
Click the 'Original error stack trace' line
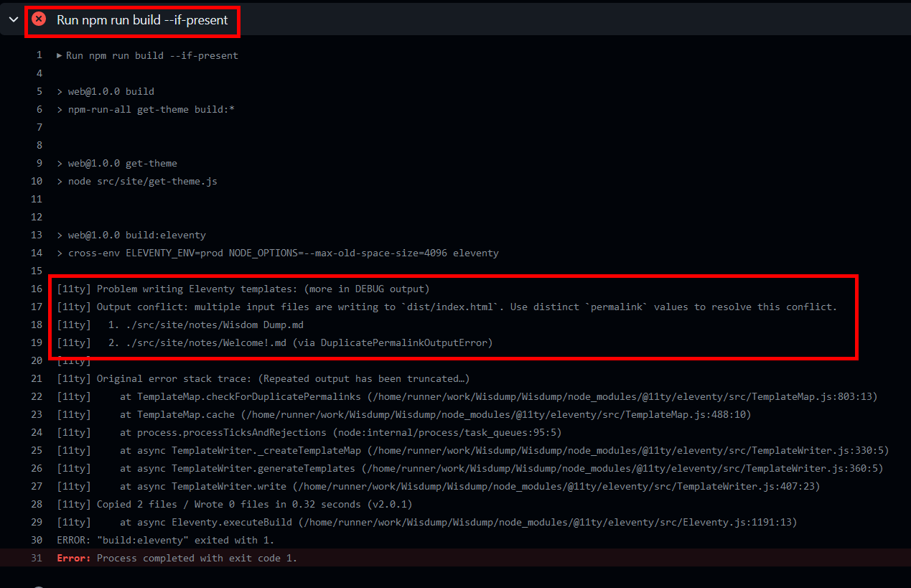(x=283, y=378)
